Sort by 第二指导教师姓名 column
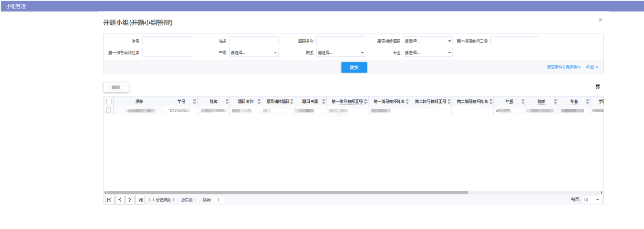 click(x=491, y=102)
